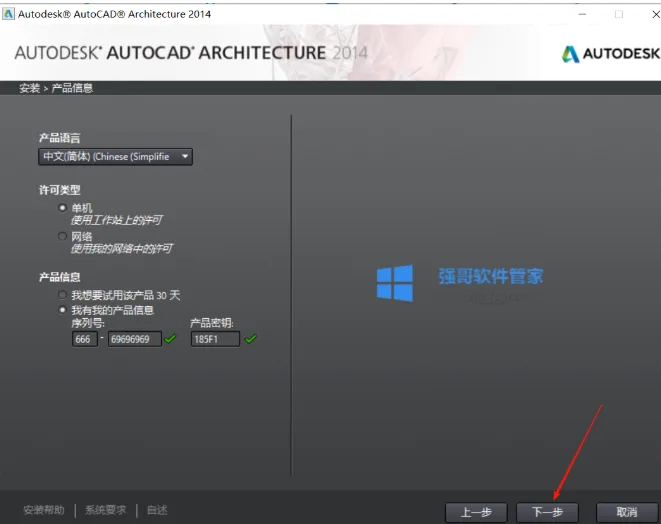Image resolution: width=661 pixels, height=524 pixels.
Task: Click the 产品密钥 field showing 185F1
Action: [x=215, y=339]
